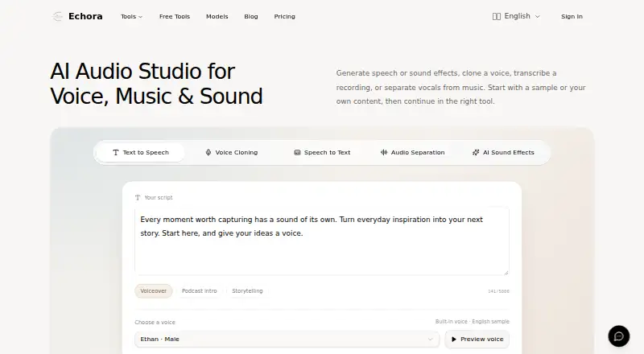Open the English language dropdown
Image resolution: width=644 pixels, height=354 pixels.
516,16
